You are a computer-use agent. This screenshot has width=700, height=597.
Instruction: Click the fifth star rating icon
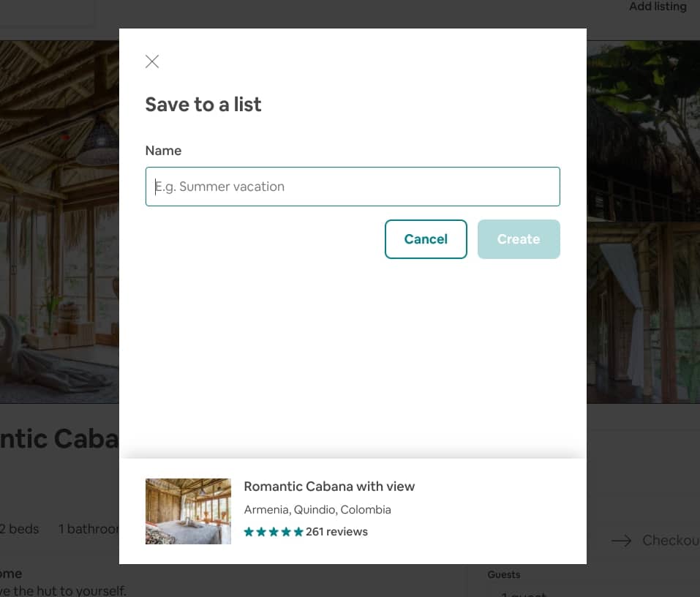pos(298,531)
